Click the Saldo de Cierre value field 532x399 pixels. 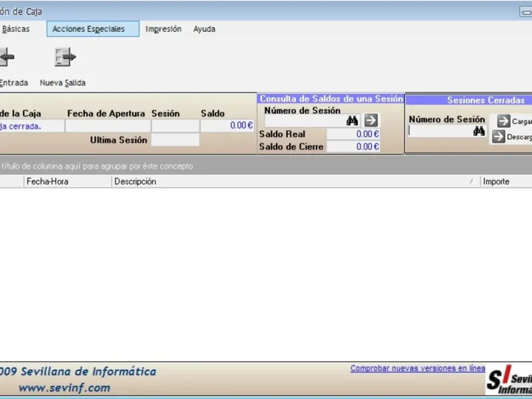(353, 146)
